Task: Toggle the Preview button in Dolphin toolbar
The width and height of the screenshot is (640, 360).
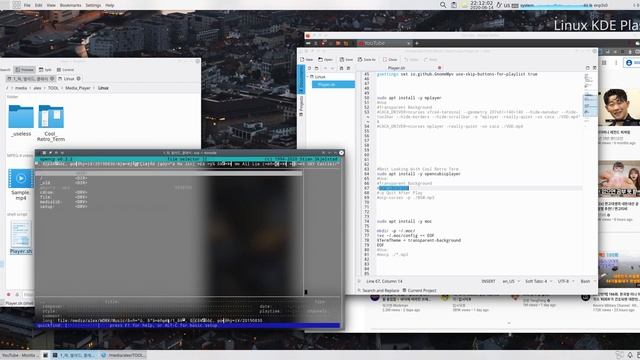Action: [x=24, y=70]
